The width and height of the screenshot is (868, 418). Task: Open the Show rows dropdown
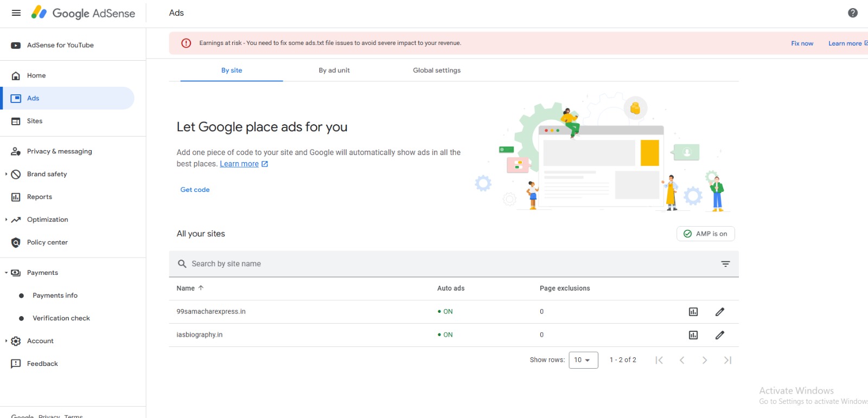tap(583, 360)
